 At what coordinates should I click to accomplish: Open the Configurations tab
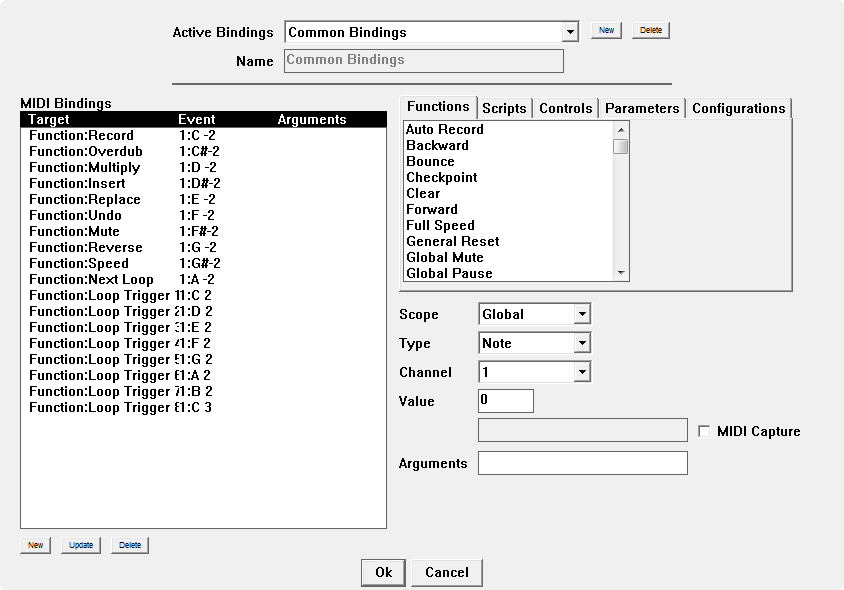click(738, 108)
